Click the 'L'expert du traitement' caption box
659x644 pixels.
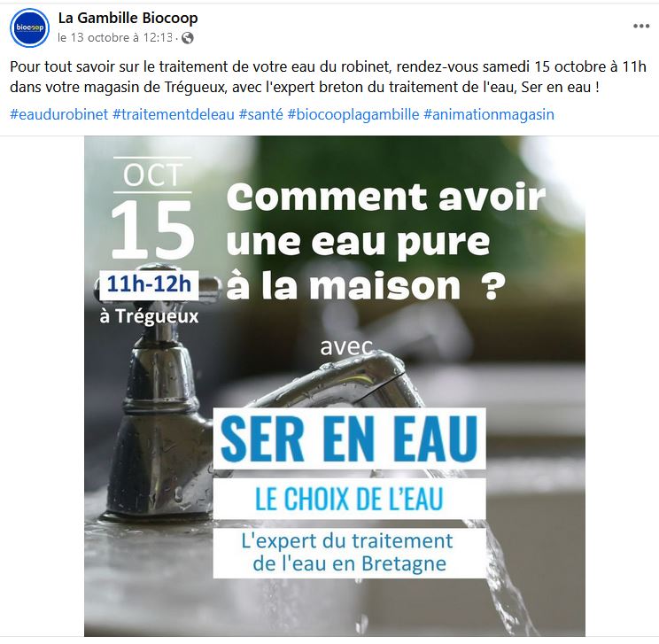pyautogui.click(x=349, y=553)
